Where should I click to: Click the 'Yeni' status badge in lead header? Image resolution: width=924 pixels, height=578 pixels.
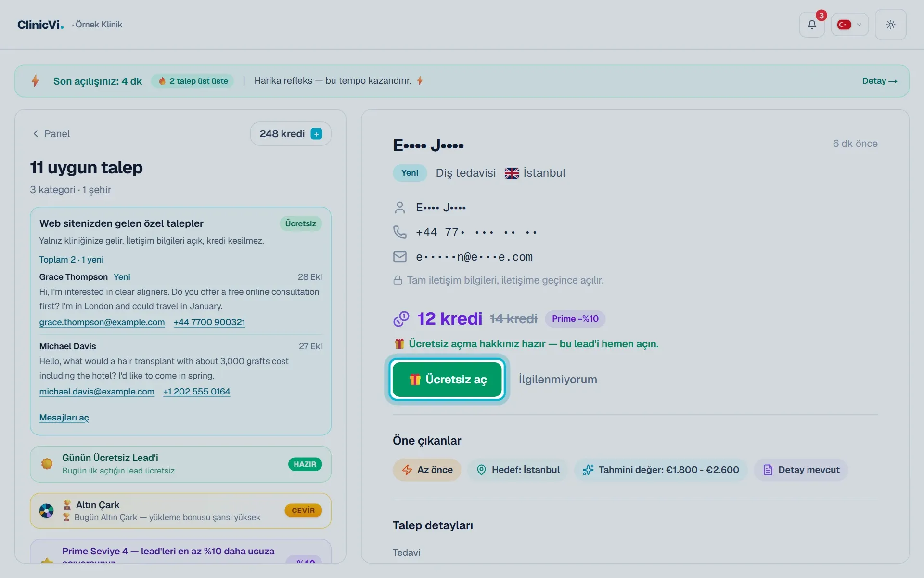click(410, 173)
